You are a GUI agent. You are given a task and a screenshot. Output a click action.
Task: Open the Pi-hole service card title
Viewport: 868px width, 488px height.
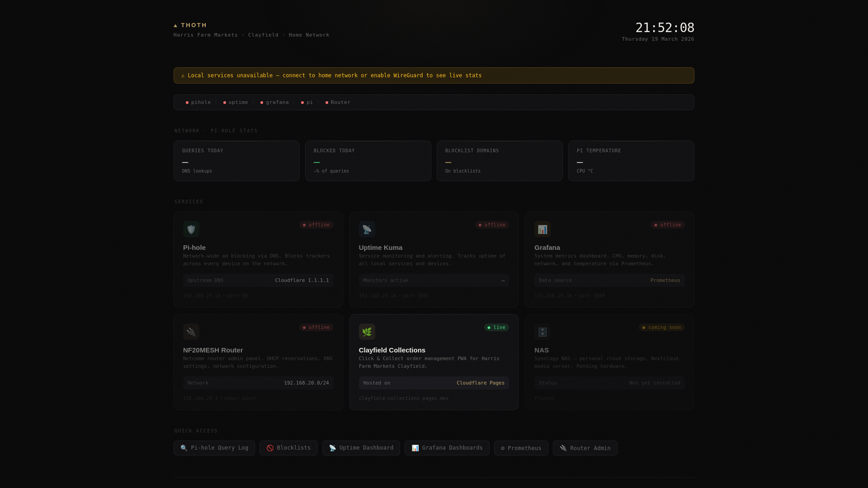click(x=194, y=248)
